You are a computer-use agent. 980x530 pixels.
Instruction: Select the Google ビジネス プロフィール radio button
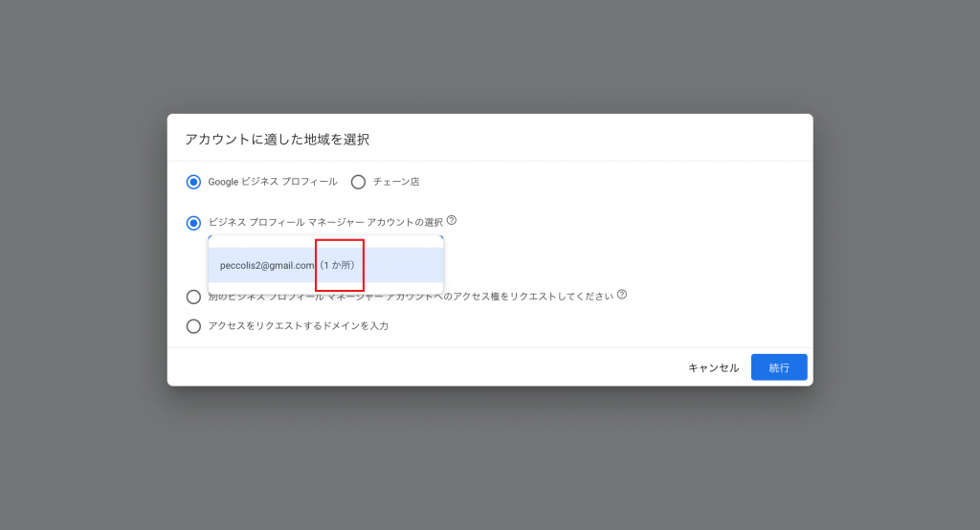(194, 182)
